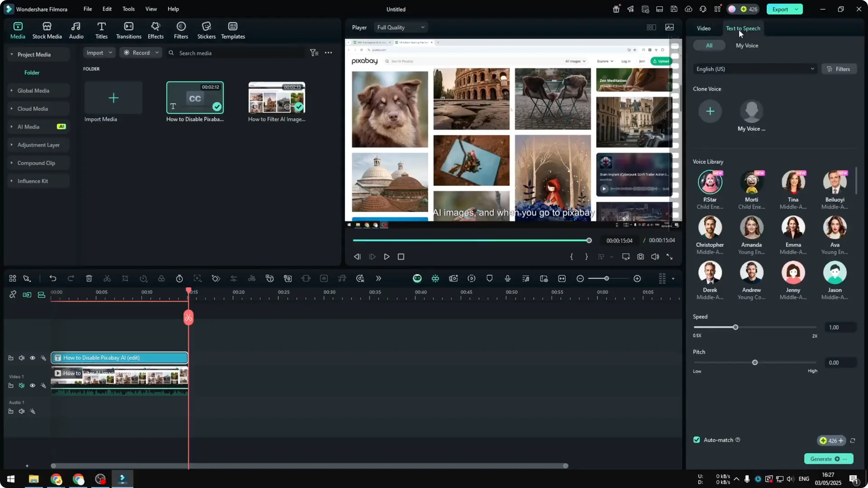Click the delete trash icon in timeline toolbar

[89, 278]
